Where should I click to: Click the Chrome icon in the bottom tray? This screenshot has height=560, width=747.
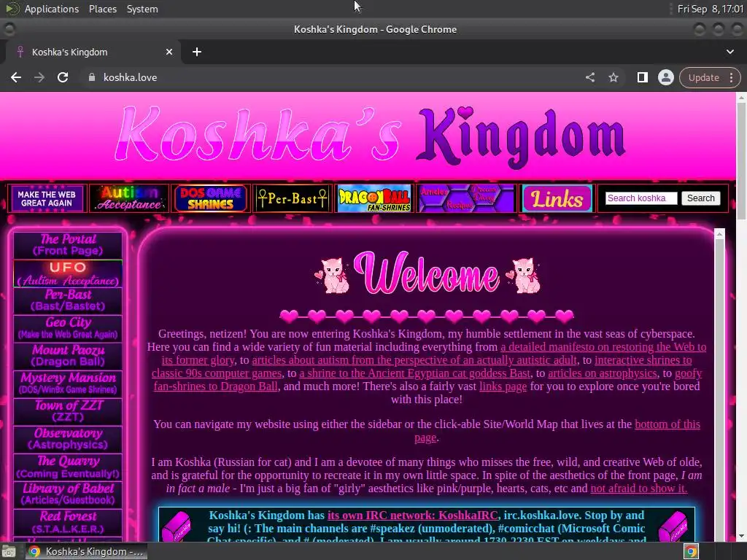(691, 551)
